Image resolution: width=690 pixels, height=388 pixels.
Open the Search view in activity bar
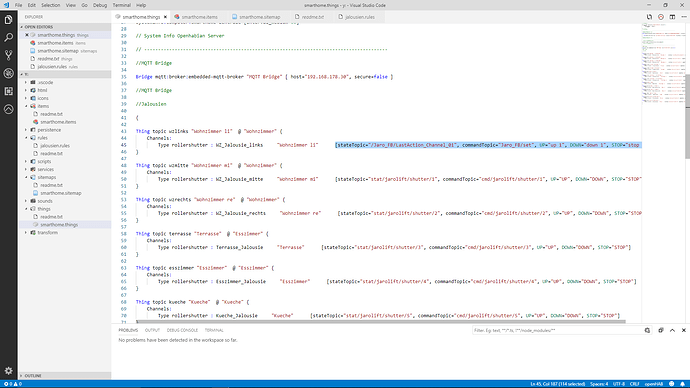click(8, 37)
